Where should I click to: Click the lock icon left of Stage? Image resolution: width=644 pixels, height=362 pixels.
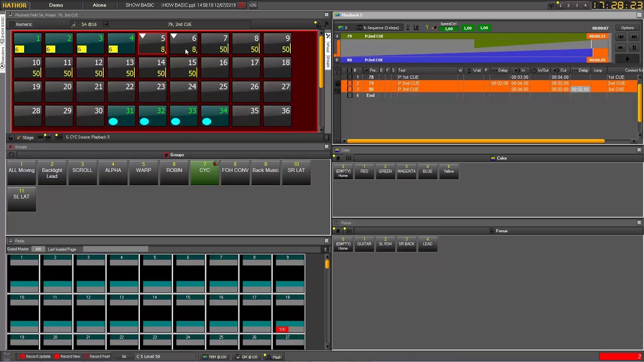pyautogui.click(x=12, y=137)
